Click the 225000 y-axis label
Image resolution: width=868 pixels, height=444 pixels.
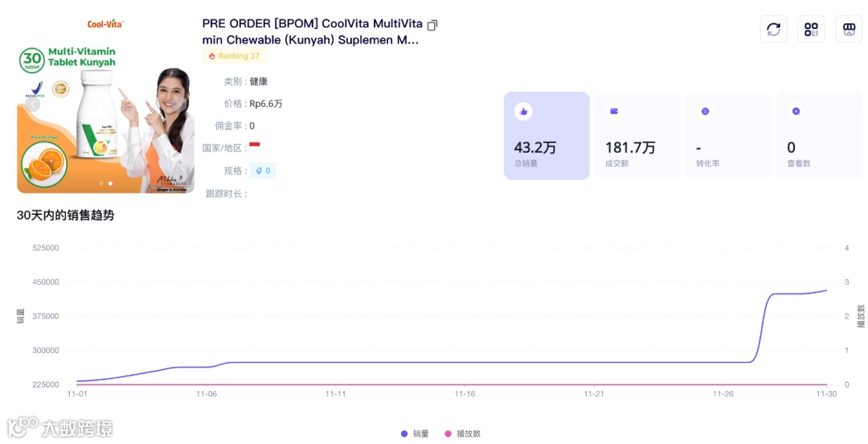click(45, 384)
